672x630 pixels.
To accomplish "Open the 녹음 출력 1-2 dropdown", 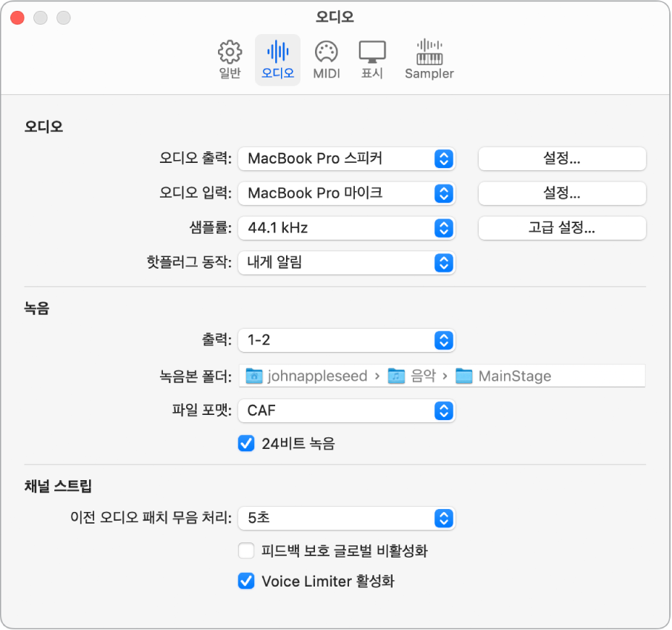I will pos(346,340).
